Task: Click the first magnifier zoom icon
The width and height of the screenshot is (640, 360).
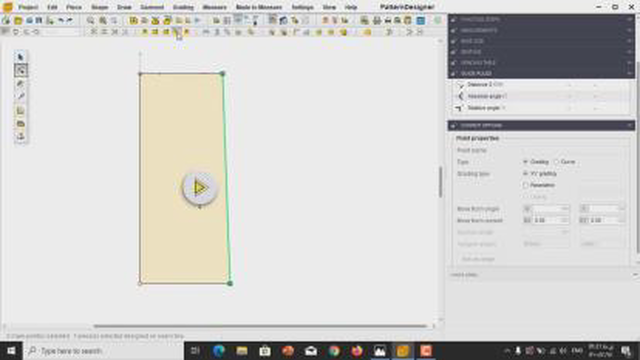Action: 91,20
